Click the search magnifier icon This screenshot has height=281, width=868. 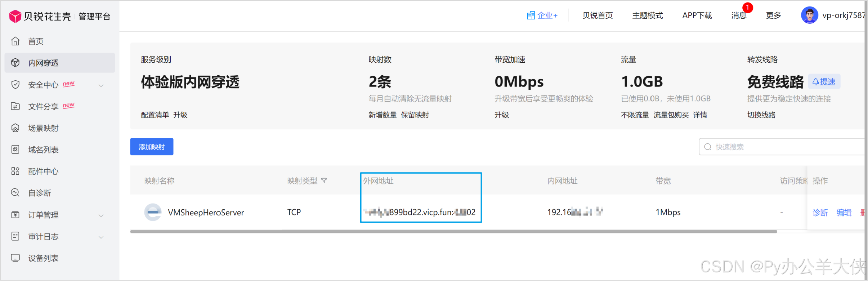click(x=708, y=147)
